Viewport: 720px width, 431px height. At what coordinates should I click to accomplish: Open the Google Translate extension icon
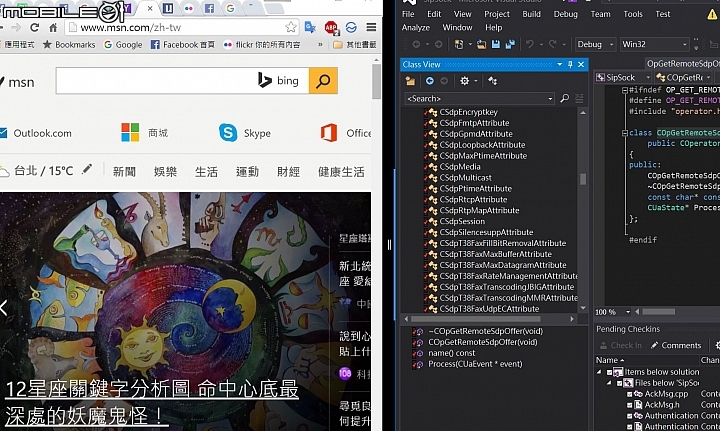pos(310,28)
